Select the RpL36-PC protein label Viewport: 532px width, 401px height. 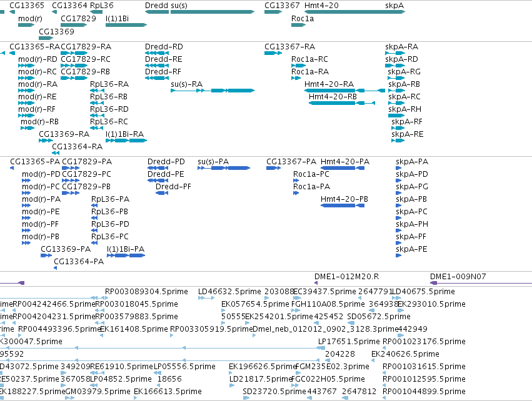point(110,237)
